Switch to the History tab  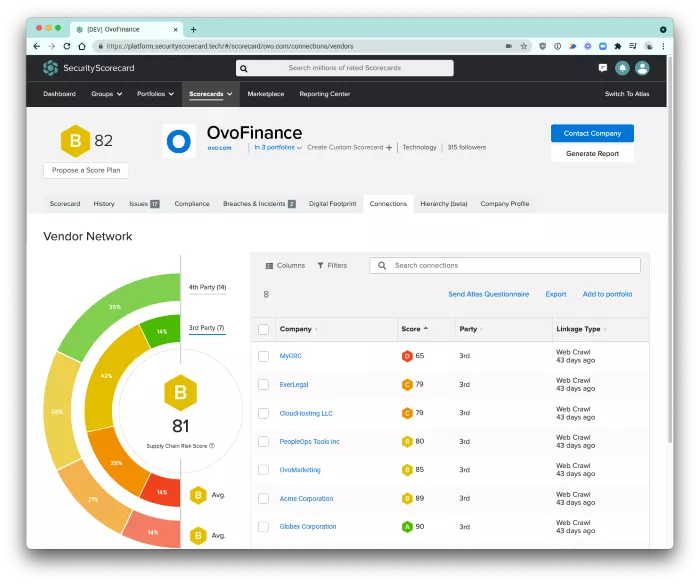[104, 204]
